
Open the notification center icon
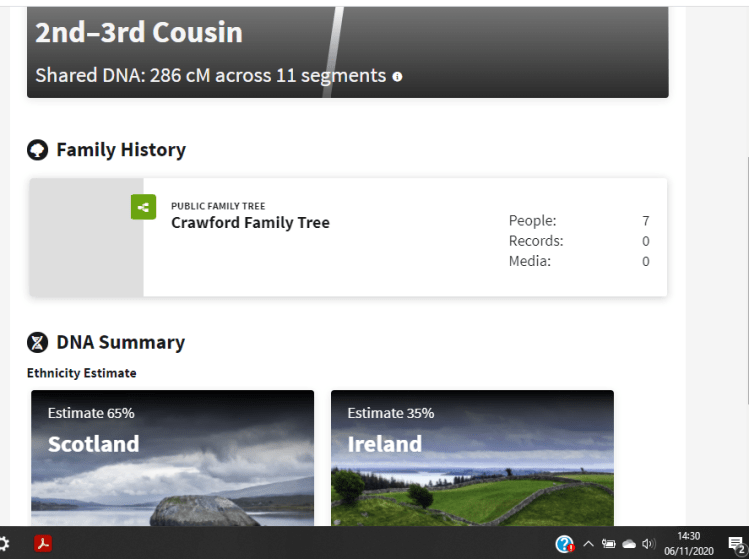click(735, 544)
